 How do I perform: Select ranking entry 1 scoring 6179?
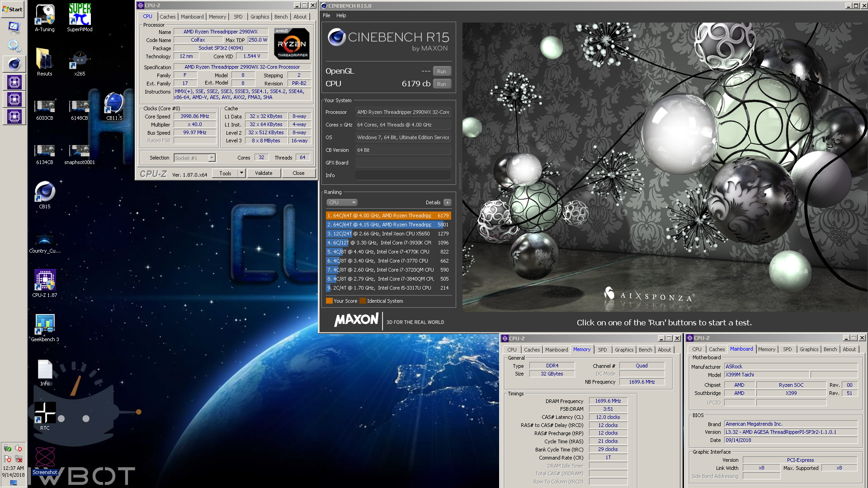[x=388, y=216]
